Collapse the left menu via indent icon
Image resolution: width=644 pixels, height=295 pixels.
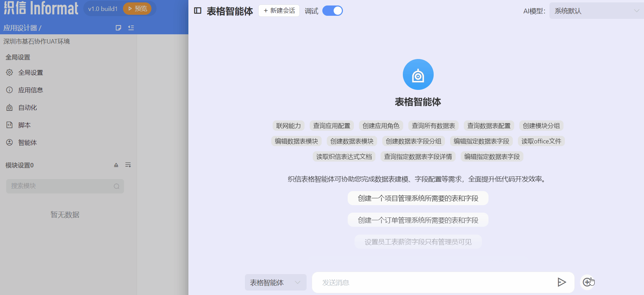(x=131, y=28)
